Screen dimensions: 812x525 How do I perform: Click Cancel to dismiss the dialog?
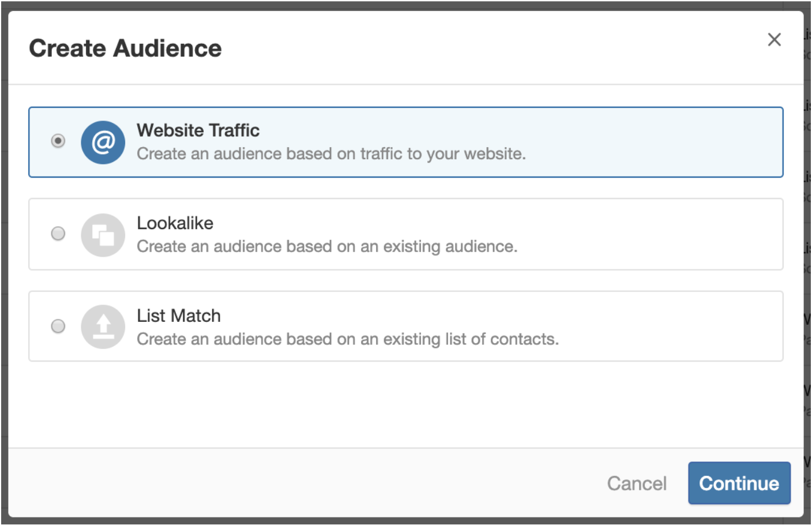[636, 483]
